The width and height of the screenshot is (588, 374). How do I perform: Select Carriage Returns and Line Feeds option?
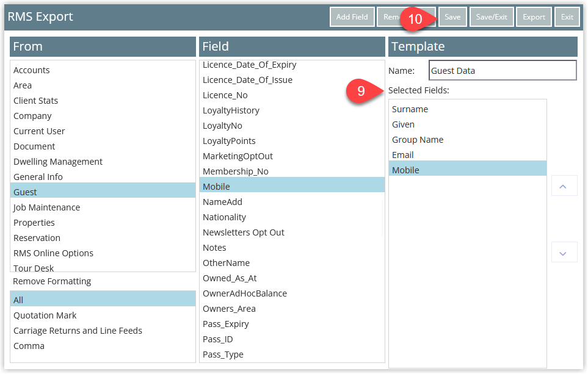click(103, 331)
